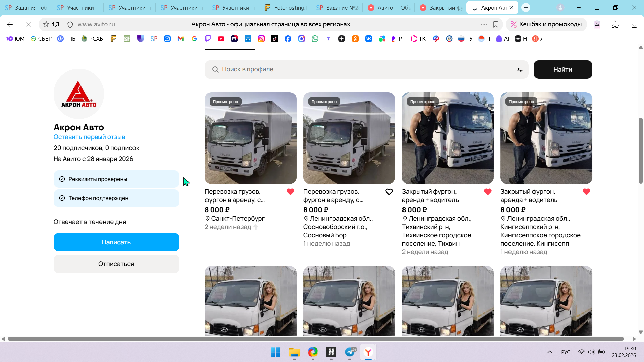Open the downloads arrow icon
The height and width of the screenshot is (362, 644).
click(634, 24)
